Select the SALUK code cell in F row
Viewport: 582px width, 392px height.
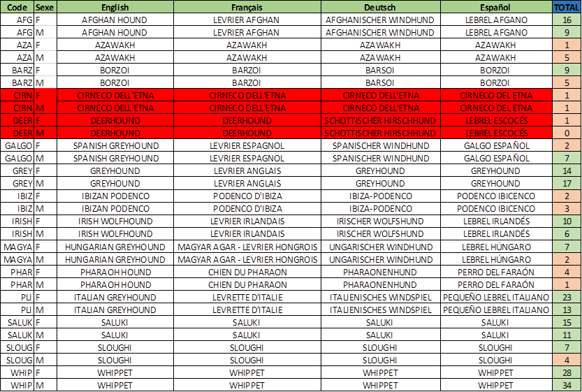tap(17, 323)
